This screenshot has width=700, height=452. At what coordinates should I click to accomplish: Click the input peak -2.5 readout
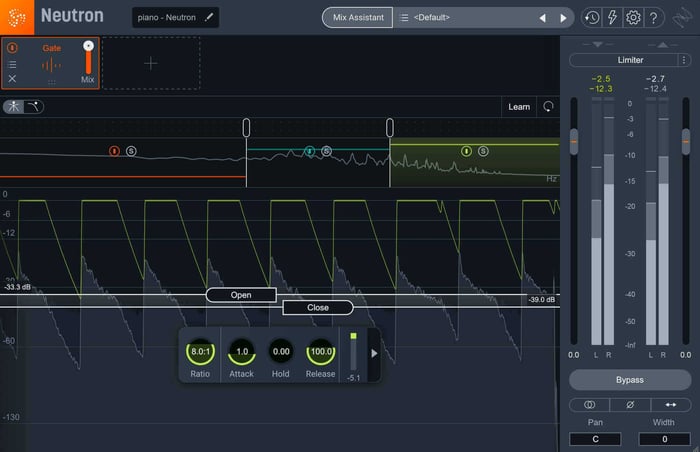(x=601, y=79)
